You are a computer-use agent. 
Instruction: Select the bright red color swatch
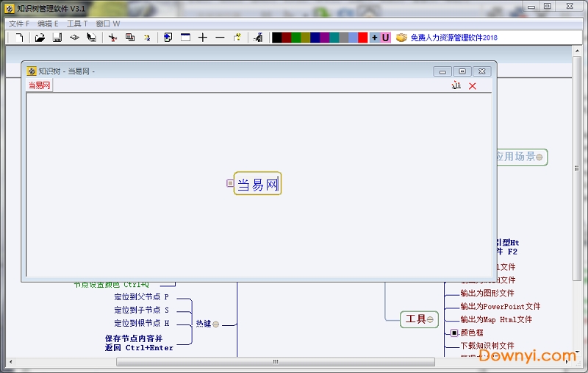coord(362,38)
